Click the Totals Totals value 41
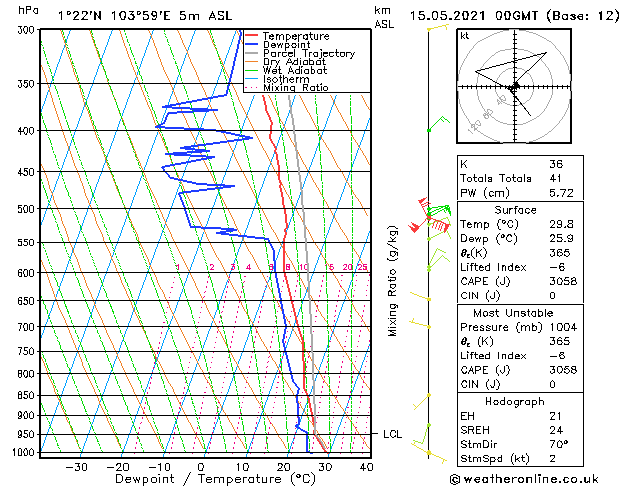 tap(556, 178)
